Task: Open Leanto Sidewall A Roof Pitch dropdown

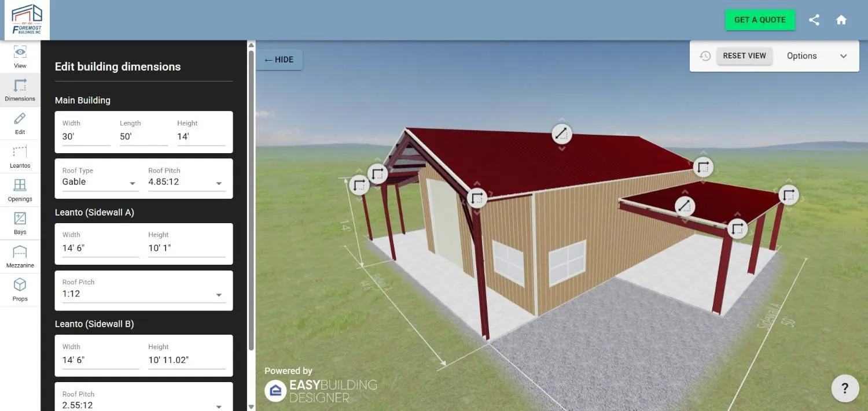Action: click(x=144, y=294)
